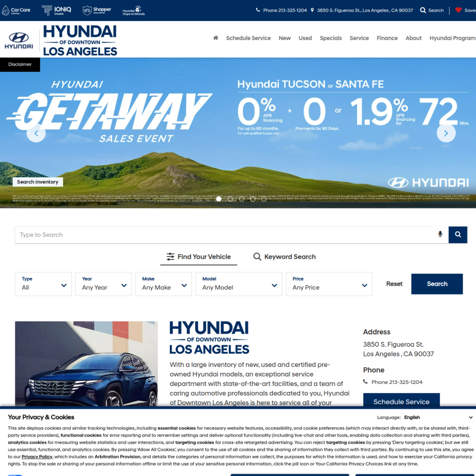Open the Car Care Express icon link
476x476 pixels.
(16, 11)
